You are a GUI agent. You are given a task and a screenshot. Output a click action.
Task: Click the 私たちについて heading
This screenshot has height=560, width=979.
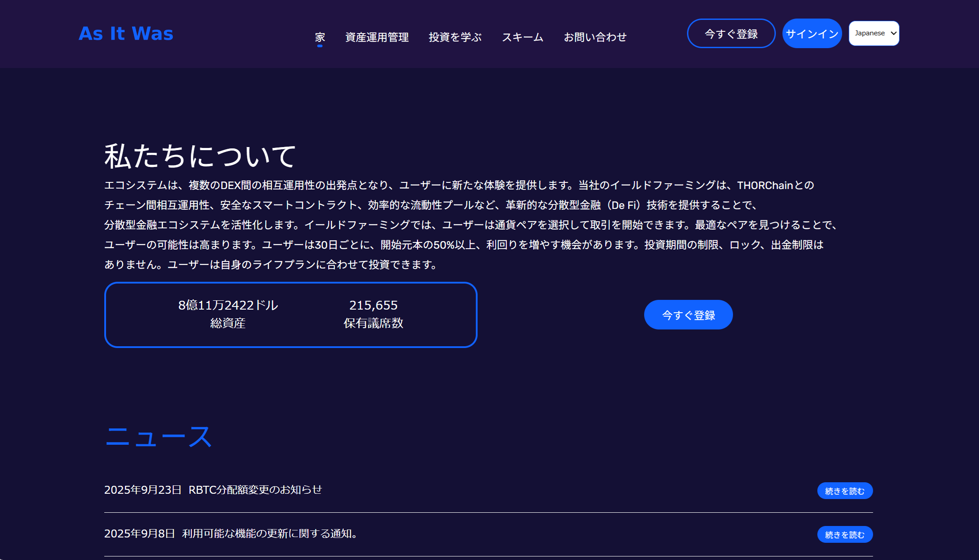(x=200, y=156)
